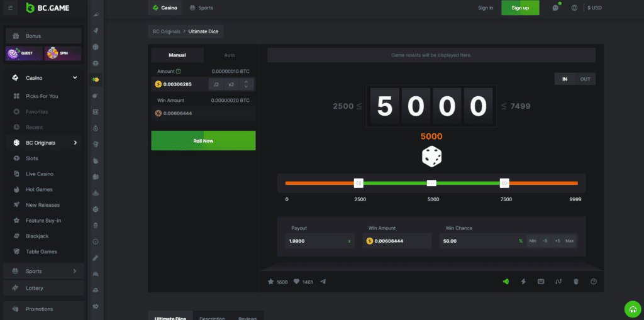Screen dimensions: 644x320
Task: Click the Roll Now button
Action: 203,140
